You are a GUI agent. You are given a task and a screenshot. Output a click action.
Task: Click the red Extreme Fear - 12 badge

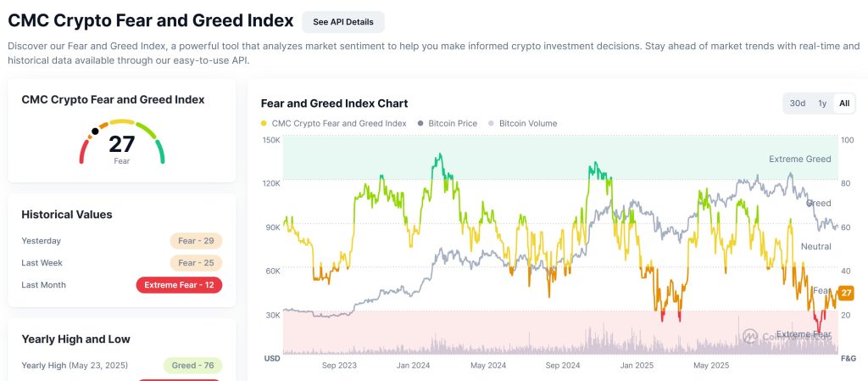point(179,285)
